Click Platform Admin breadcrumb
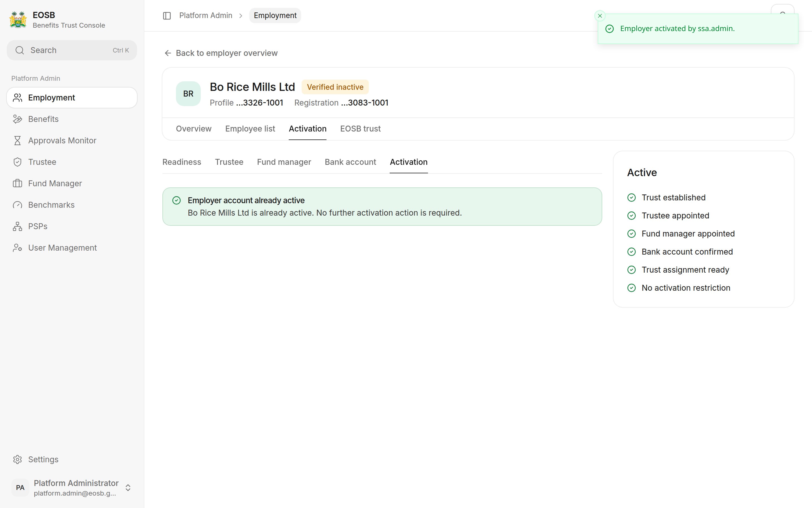Image resolution: width=812 pixels, height=508 pixels. [206, 16]
